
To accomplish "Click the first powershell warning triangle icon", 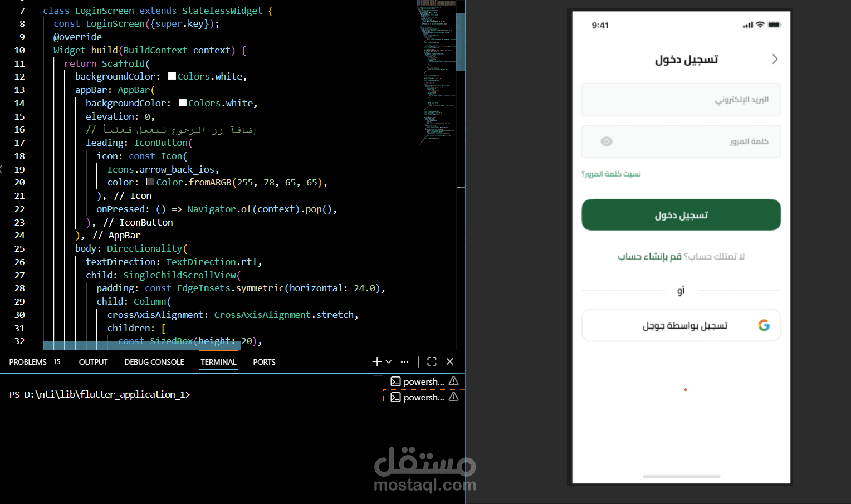I will coord(453,381).
